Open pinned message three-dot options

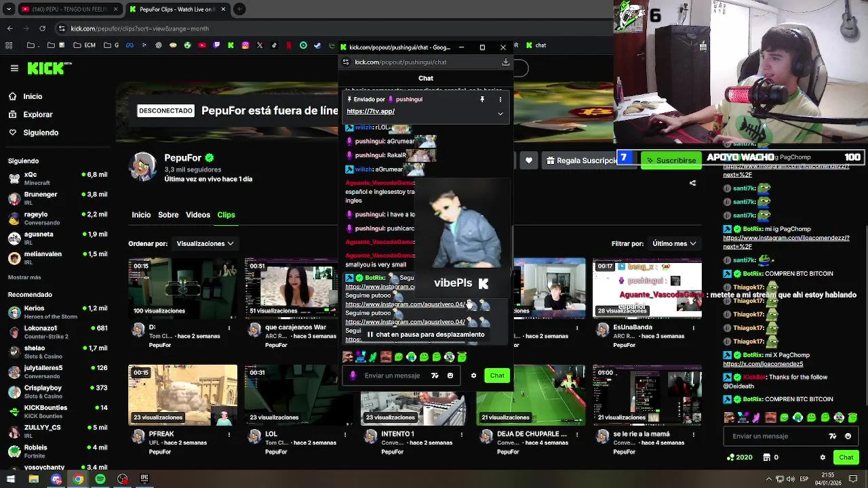point(500,100)
